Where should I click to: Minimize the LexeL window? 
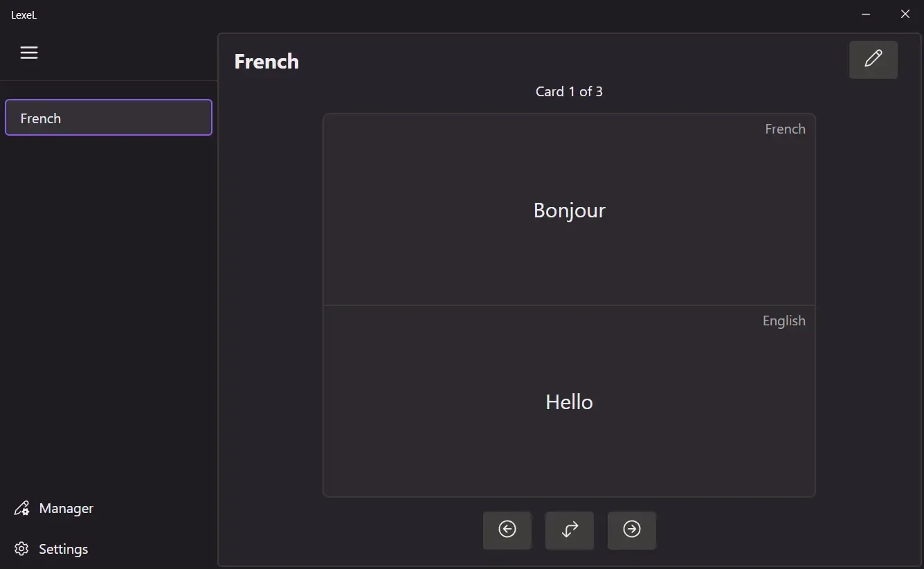coord(865,14)
